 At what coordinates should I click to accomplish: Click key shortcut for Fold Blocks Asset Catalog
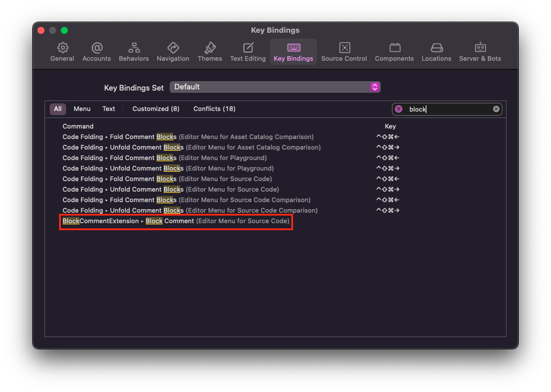(x=388, y=137)
